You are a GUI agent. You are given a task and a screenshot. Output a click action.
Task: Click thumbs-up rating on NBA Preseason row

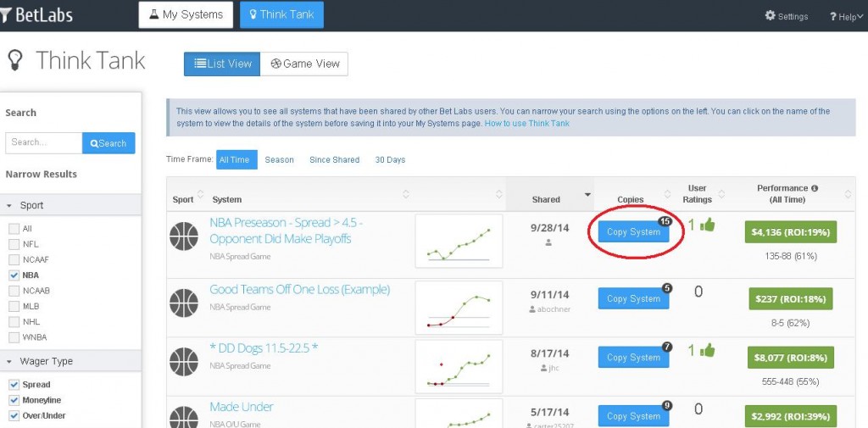tap(708, 225)
